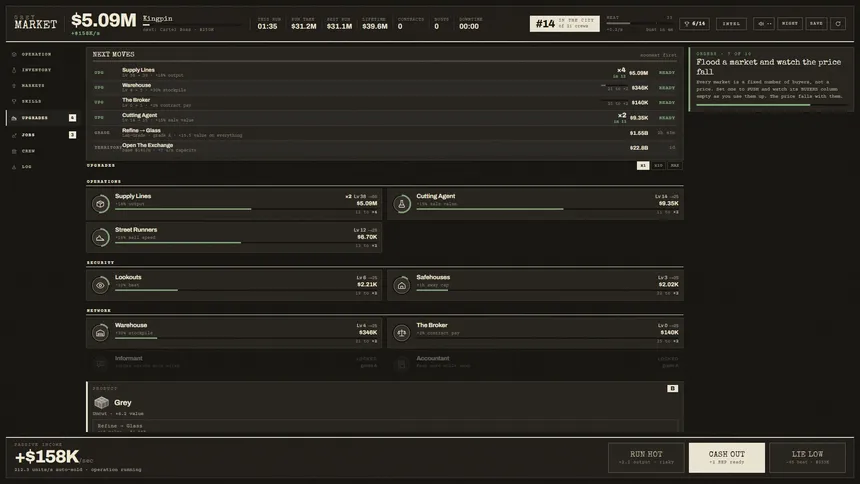860x484 pixels.
Task: Click the Supply Lines box icon
Action: point(100,204)
